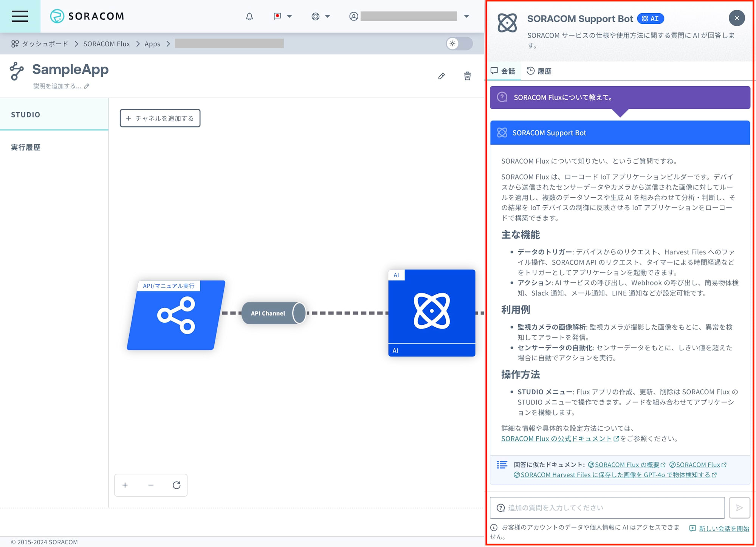Click the copyright 2015-2024 SORACOM text
The height and width of the screenshot is (547, 756).
(44, 542)
